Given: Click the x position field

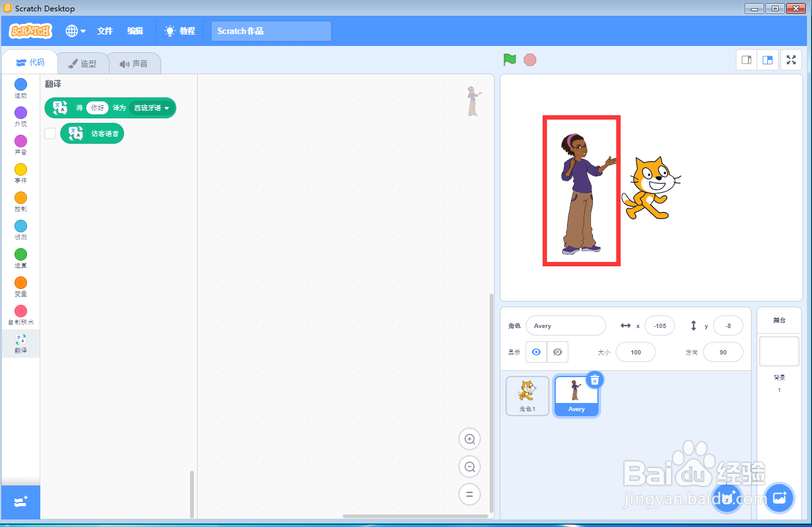Looking at the screenshot, I should click(x=660, y=326).
